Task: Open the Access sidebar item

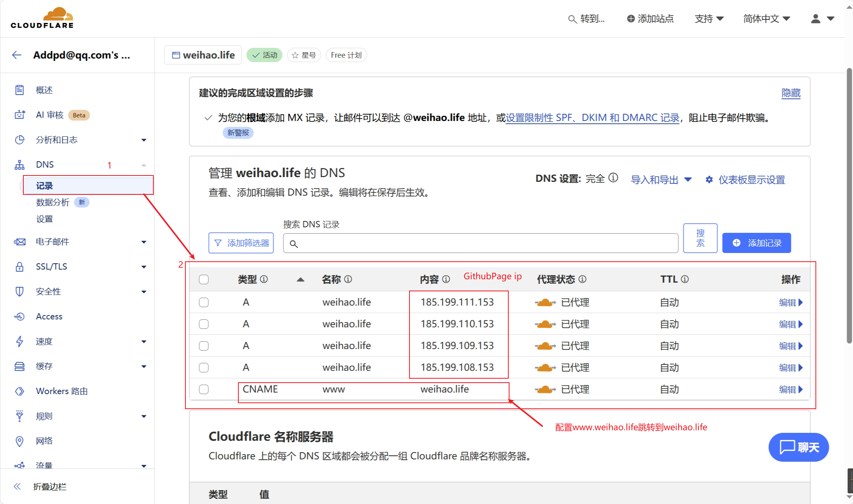Action: click(x=49, y=316)
